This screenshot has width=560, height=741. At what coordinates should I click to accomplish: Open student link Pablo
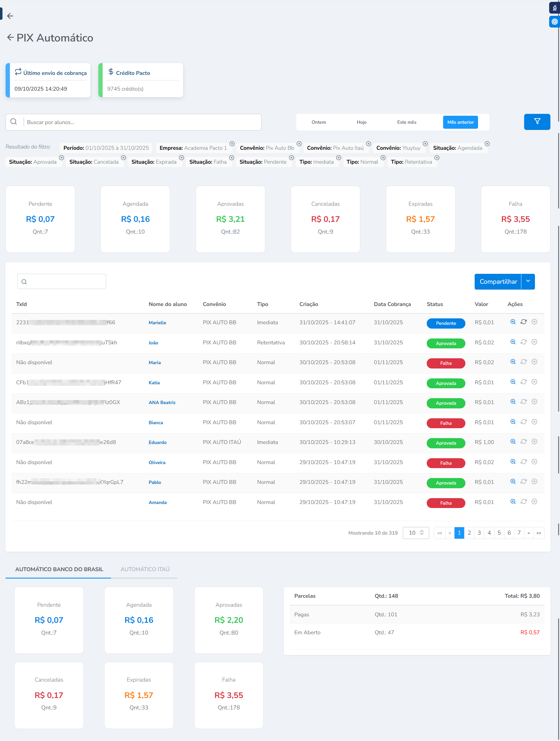[155, 482]
